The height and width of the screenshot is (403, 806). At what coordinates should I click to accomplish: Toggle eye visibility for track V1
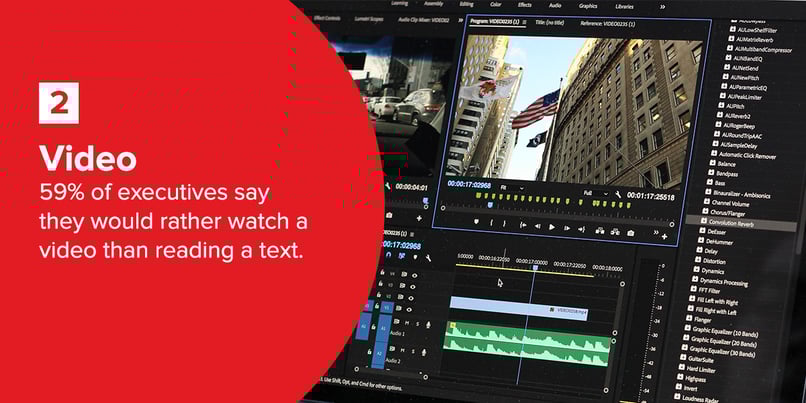click(x=409, y=309)
